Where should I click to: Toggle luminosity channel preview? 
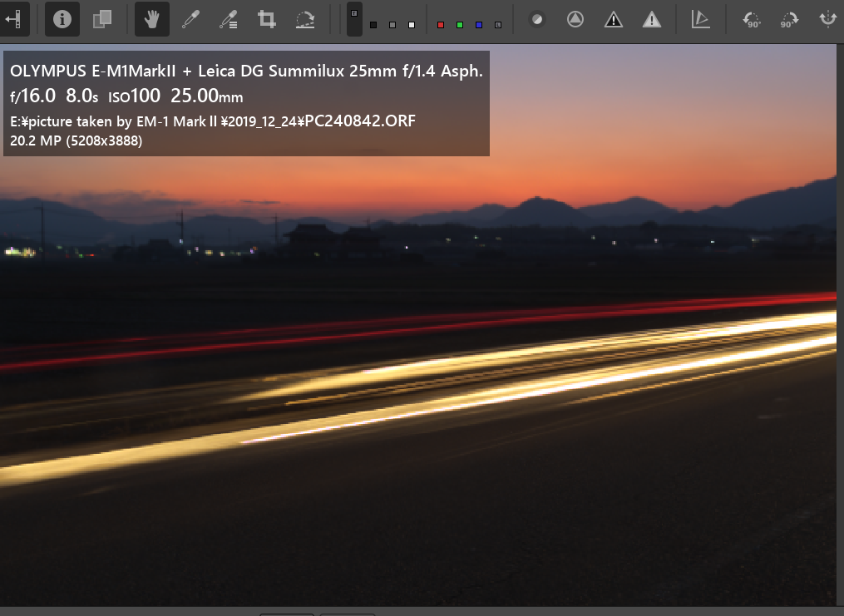pyautogui.click(x=498, y=25)
